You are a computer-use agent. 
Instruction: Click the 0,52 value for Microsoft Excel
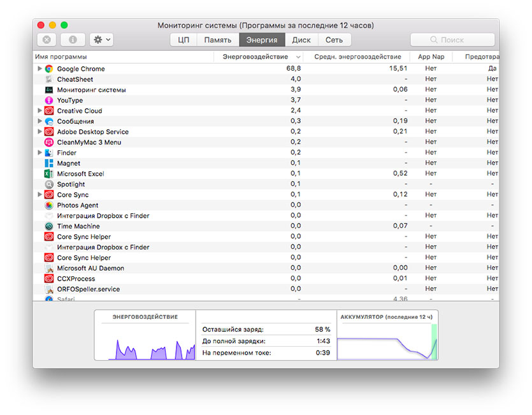coord(400,174)
